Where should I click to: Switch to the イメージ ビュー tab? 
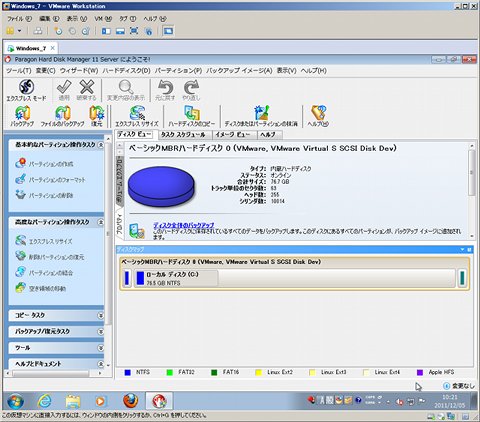(233, 135)
